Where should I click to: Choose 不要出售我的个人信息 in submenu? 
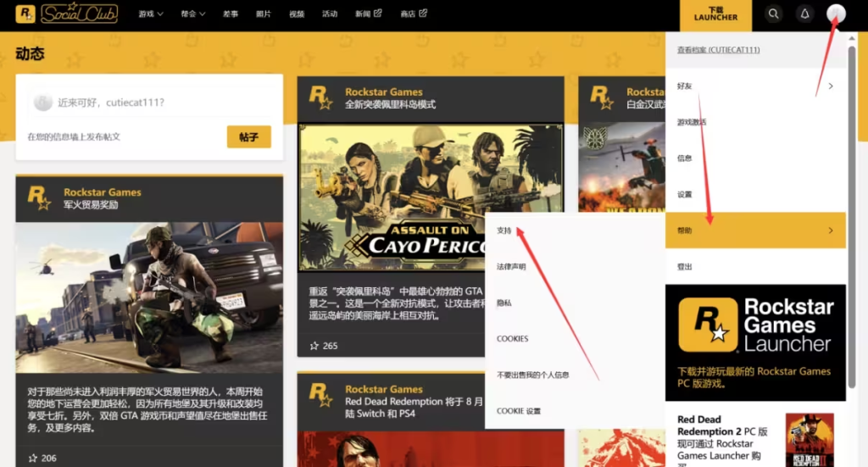575,375
